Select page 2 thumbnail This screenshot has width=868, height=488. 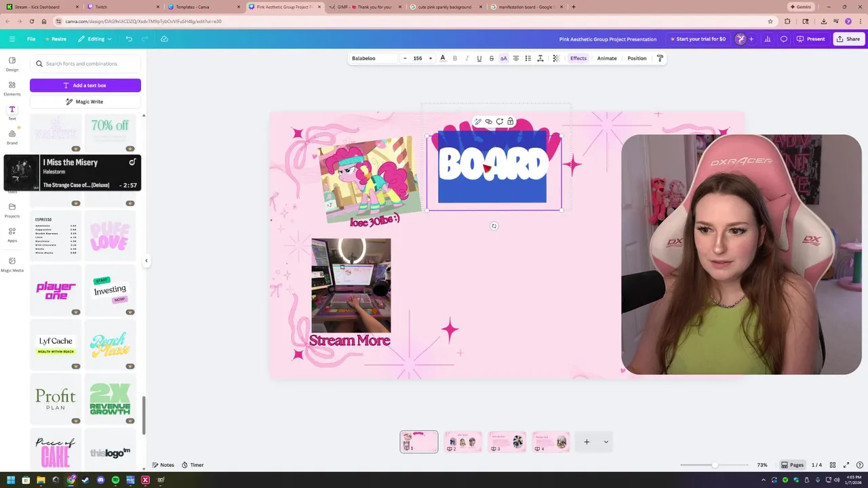(x=462, y=442)
